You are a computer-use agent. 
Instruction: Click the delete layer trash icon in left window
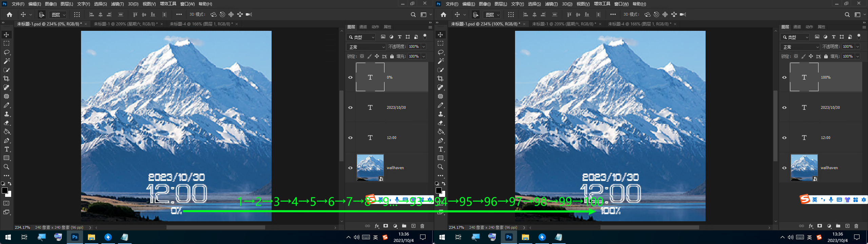tap(422, 226)
